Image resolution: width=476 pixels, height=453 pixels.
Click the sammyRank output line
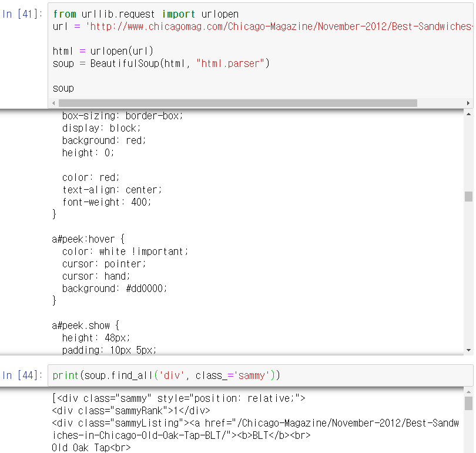click(131, 411)
